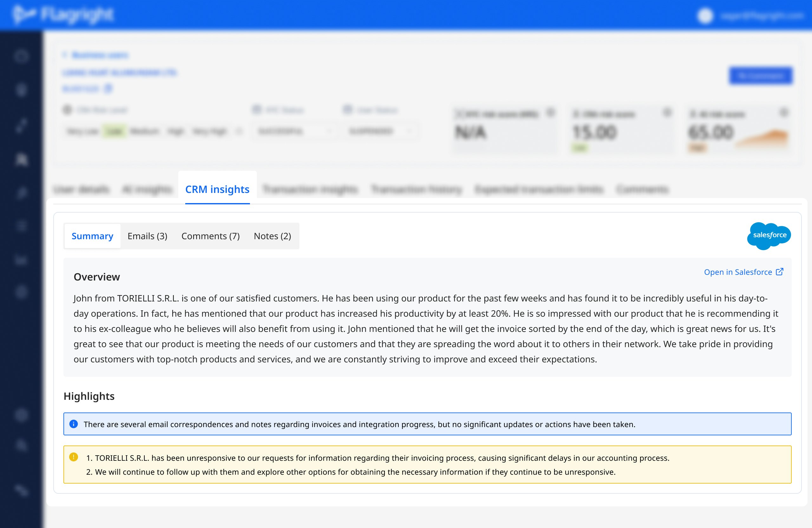Click the external link icon beside Open in Salesforce

point(780,272)
